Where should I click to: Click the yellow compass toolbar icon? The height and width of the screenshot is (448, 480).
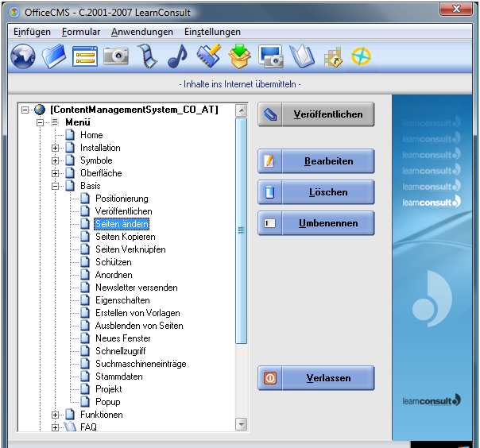[362, 56]
